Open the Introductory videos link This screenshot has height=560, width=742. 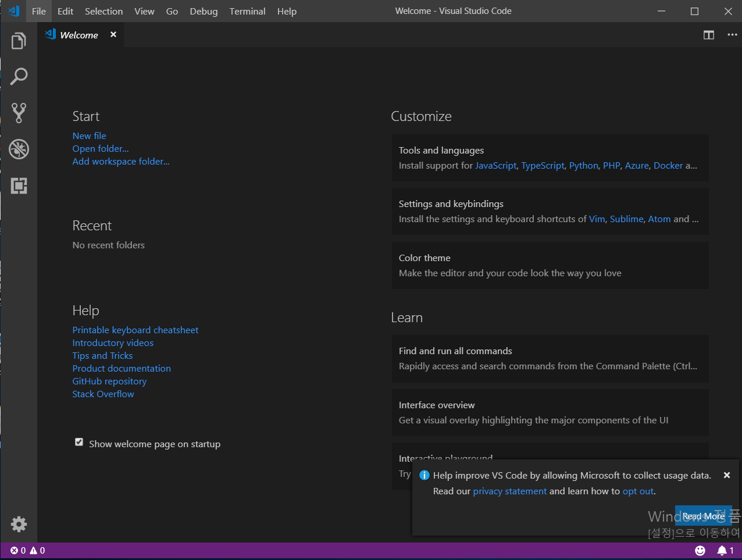113,343
